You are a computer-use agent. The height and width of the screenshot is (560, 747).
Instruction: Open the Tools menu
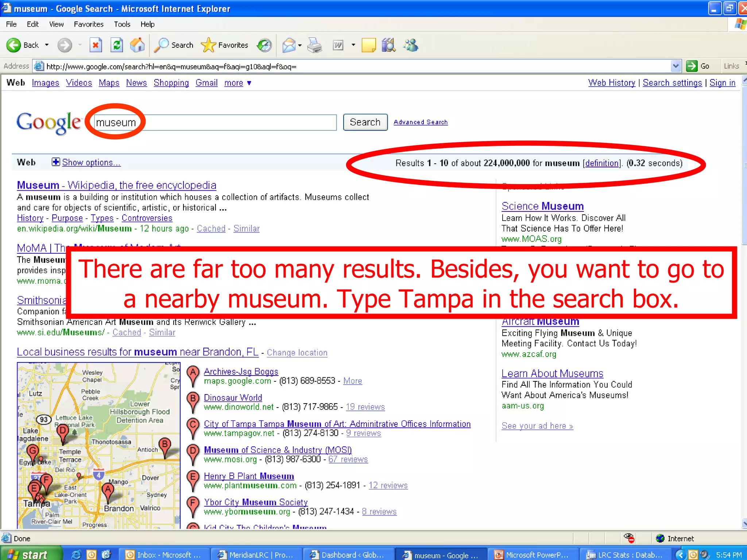click(x=122, y=24)
